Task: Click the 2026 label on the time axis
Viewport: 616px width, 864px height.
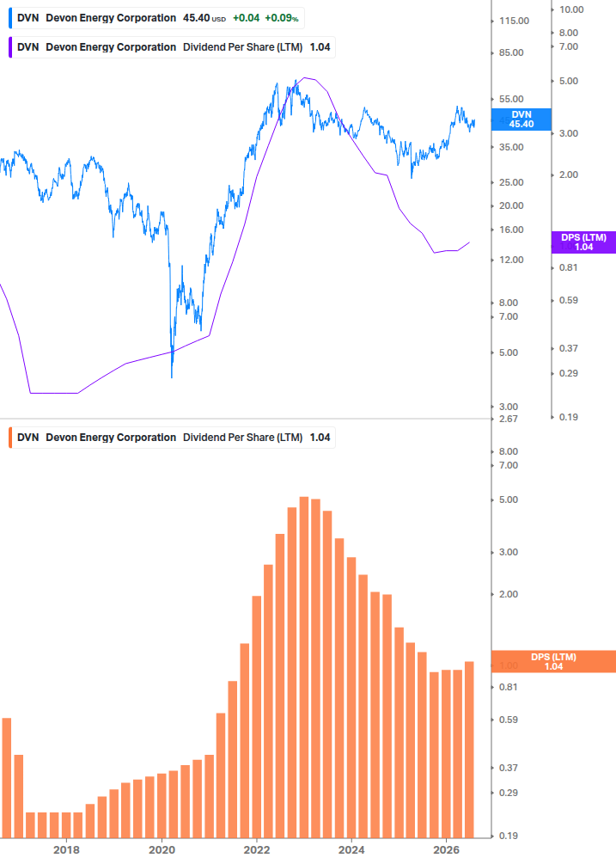Action: pyautogui.click(x=447, y=849)
